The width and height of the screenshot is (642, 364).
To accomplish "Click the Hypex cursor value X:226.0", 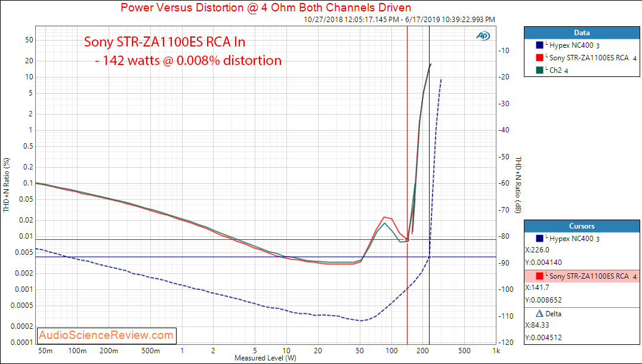I will pyautogui.click(x=537, y=250).
